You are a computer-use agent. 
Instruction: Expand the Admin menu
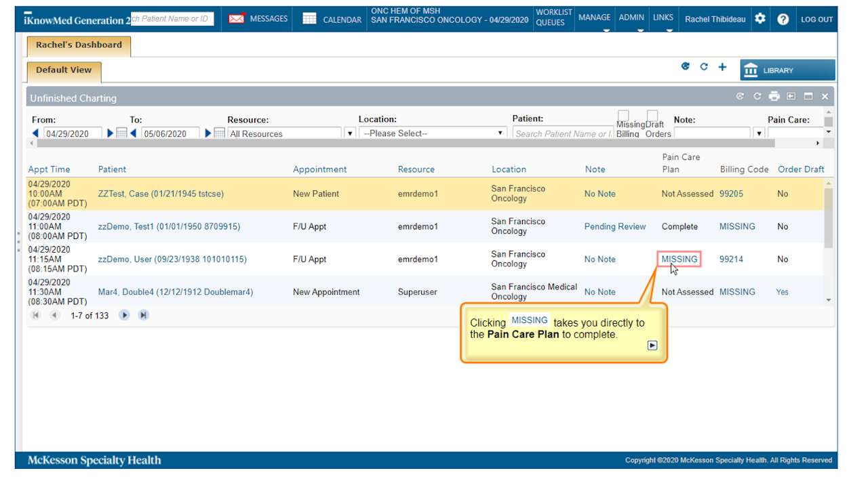631,18
